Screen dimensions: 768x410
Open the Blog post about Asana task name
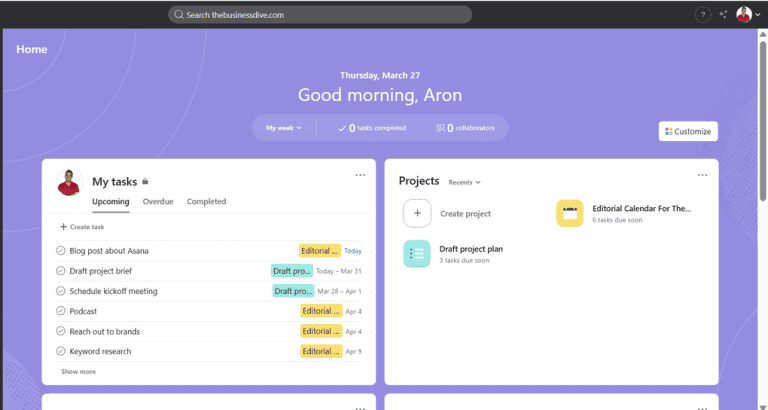coord(109,251)
